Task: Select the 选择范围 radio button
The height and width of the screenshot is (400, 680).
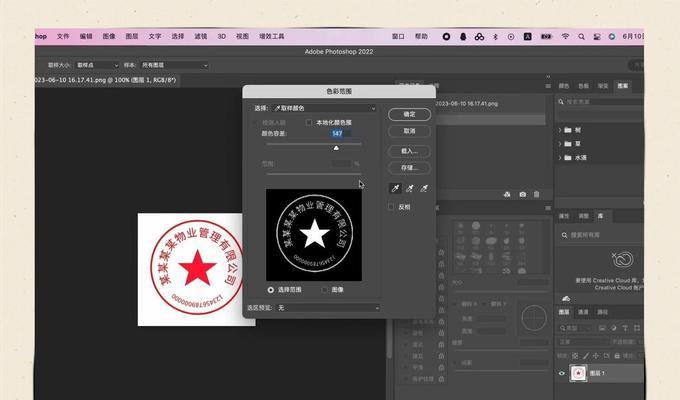Action: tap(271, 289)
